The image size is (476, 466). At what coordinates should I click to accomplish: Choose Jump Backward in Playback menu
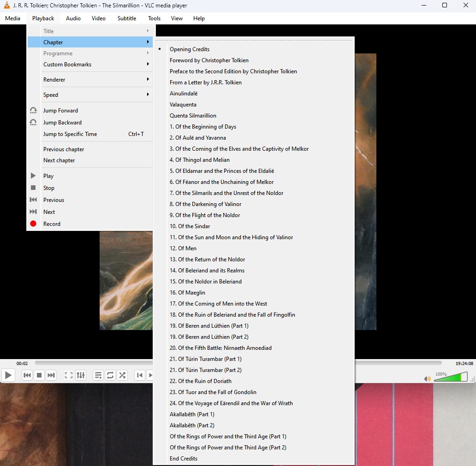pos(90,122)
